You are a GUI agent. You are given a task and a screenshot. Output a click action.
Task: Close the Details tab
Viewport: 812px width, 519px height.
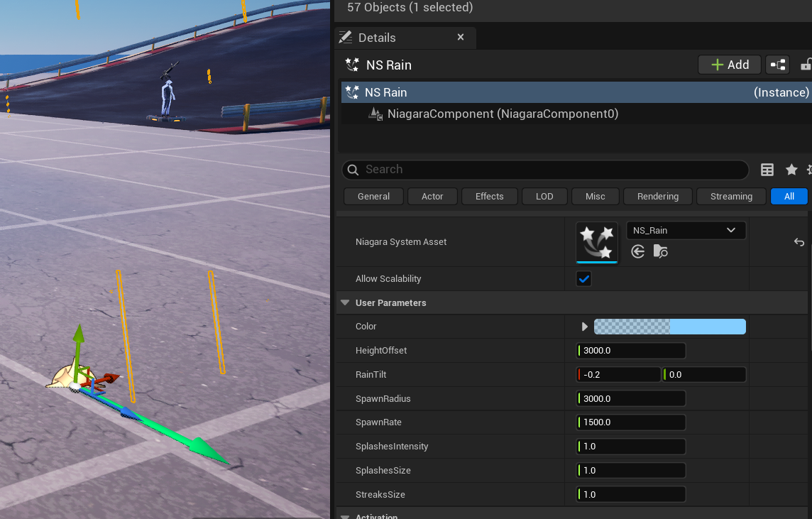pyautogui.click(x=461, y=38)
